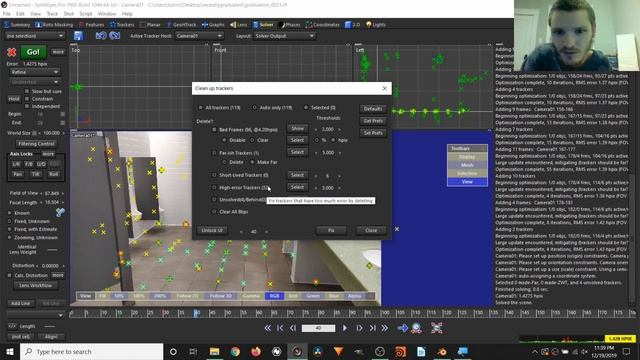Open the Active Tracker Host dropdown
This screenshot has width=640, height=360.
pyautogui.click(x=199, y=36)
